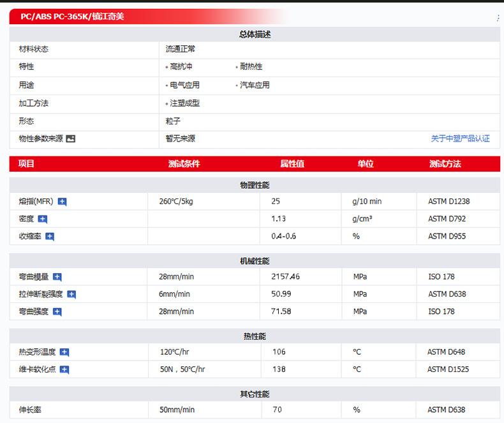Open the 关于中塑产品认证 link

point(460,138)
